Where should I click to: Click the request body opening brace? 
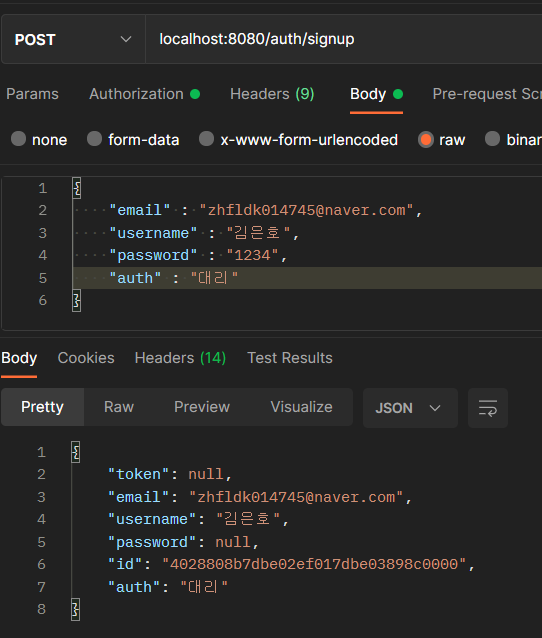pos(76,188)
